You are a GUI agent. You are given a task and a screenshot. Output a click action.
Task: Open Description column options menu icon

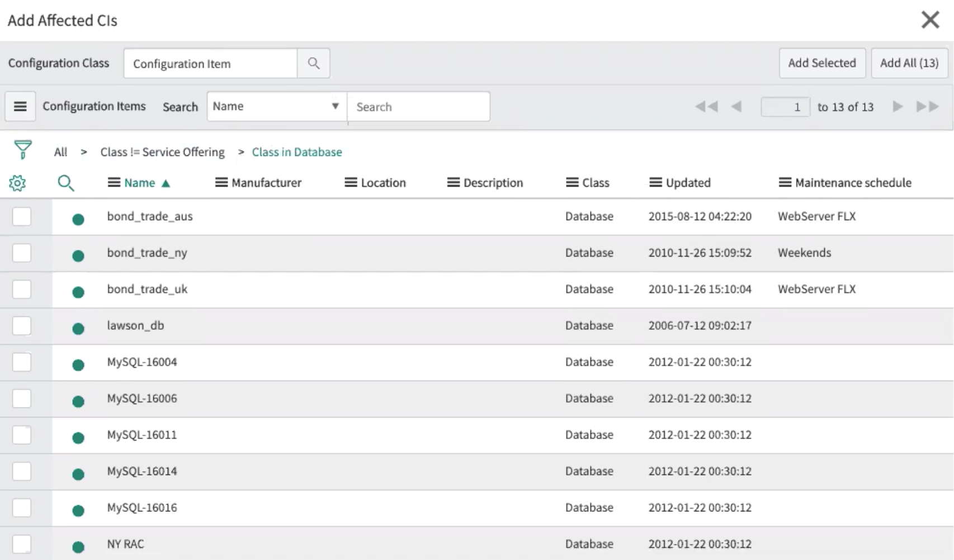click(x=454, y=183)
